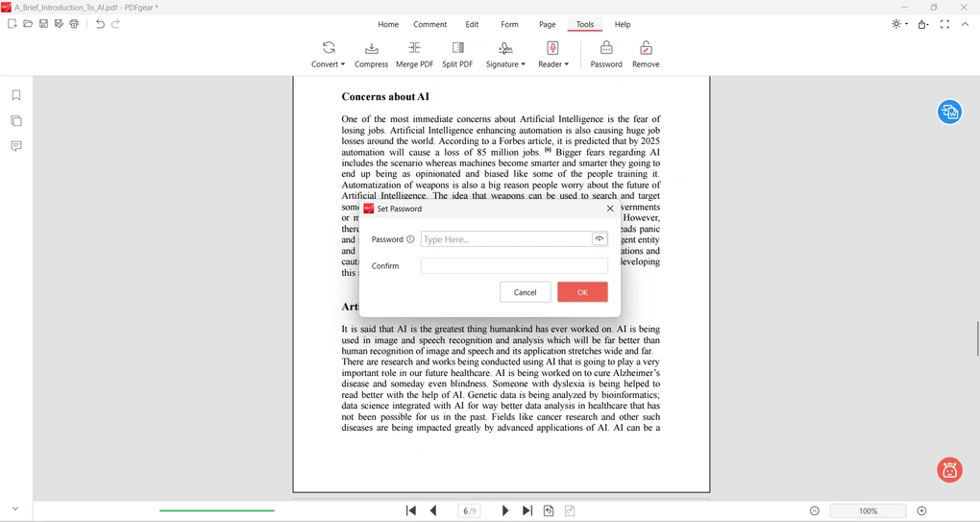Collapse the ribbon with the chevron

[x=966, y=24]
